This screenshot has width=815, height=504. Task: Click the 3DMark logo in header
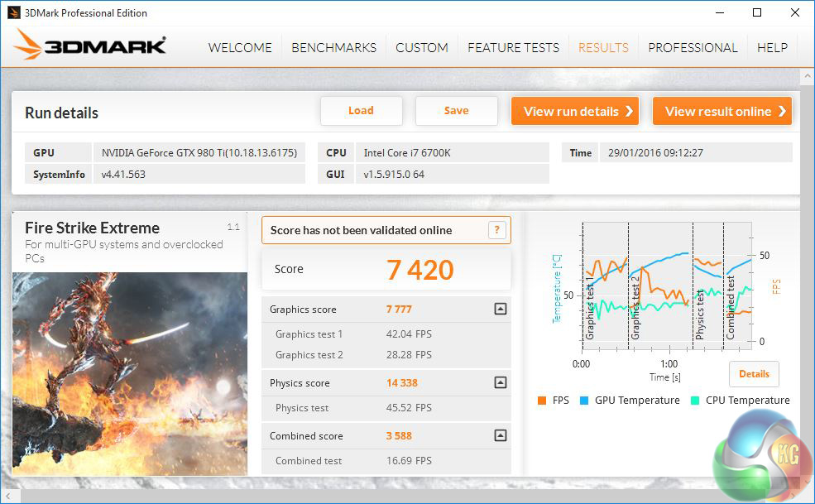click(x=89, y=46)
